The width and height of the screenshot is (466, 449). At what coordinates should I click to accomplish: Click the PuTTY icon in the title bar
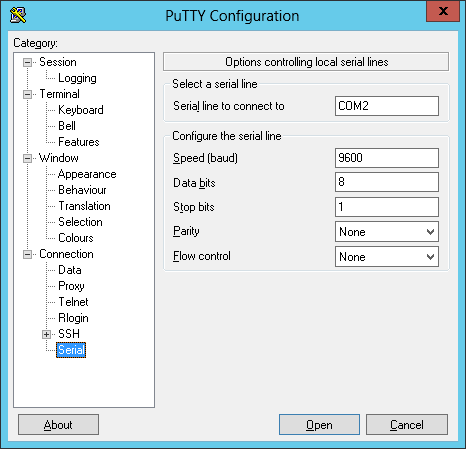[18, 15]
